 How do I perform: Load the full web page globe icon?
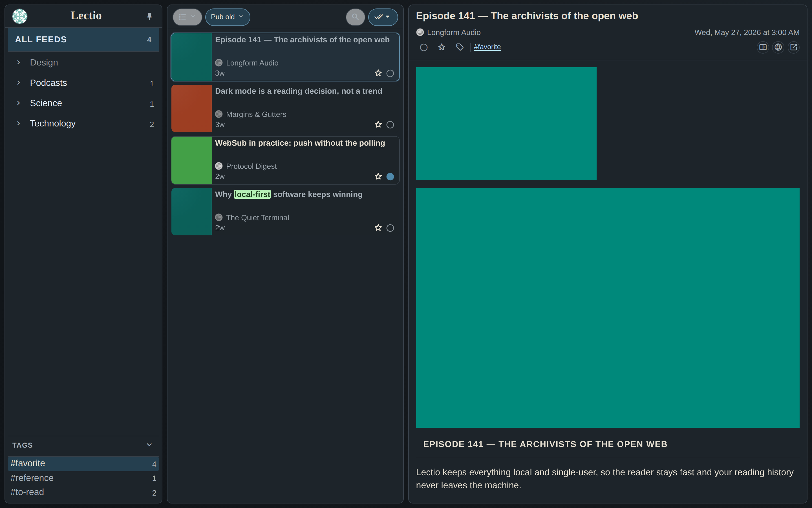tap(778, 47)
